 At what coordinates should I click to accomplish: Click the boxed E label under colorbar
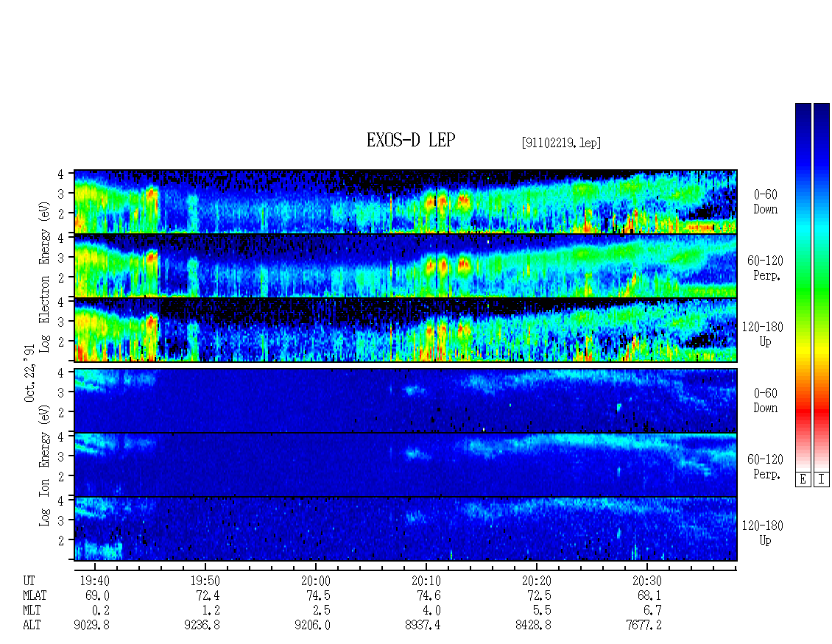[x=803, y=480]
